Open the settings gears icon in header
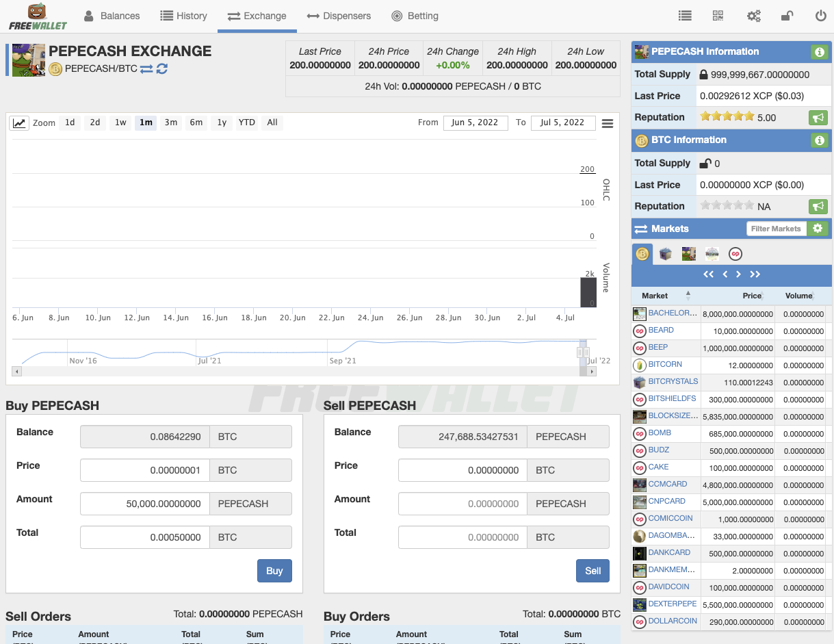This screenshot has width=834, height=644. pyautogui.click(x=754, y=16)
